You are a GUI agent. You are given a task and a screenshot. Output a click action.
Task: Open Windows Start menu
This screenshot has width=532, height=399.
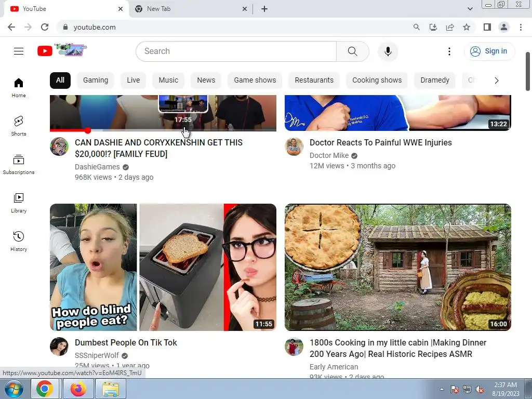[x=14, y=389]
